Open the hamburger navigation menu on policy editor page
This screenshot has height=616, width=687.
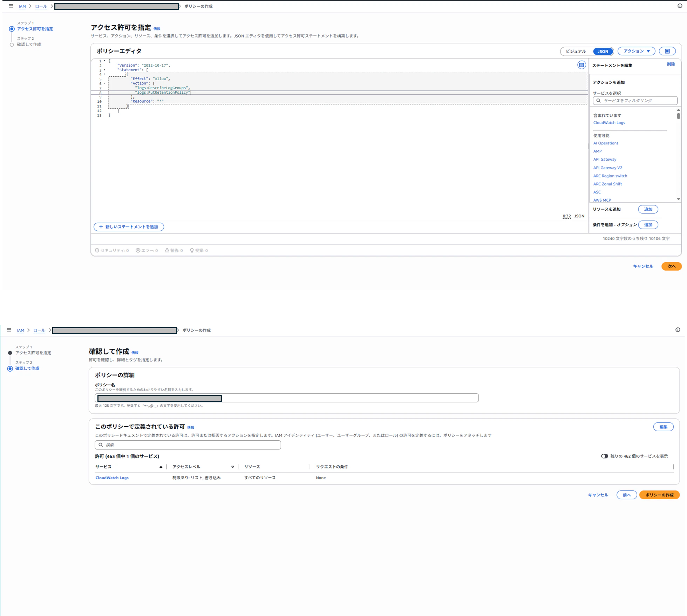(x=11, y=6)
